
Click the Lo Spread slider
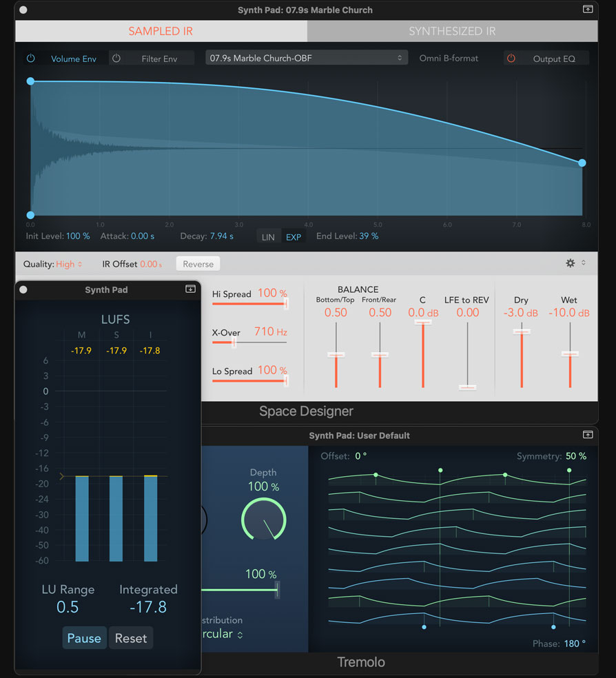pyautogui.click(x=249, y=381)
